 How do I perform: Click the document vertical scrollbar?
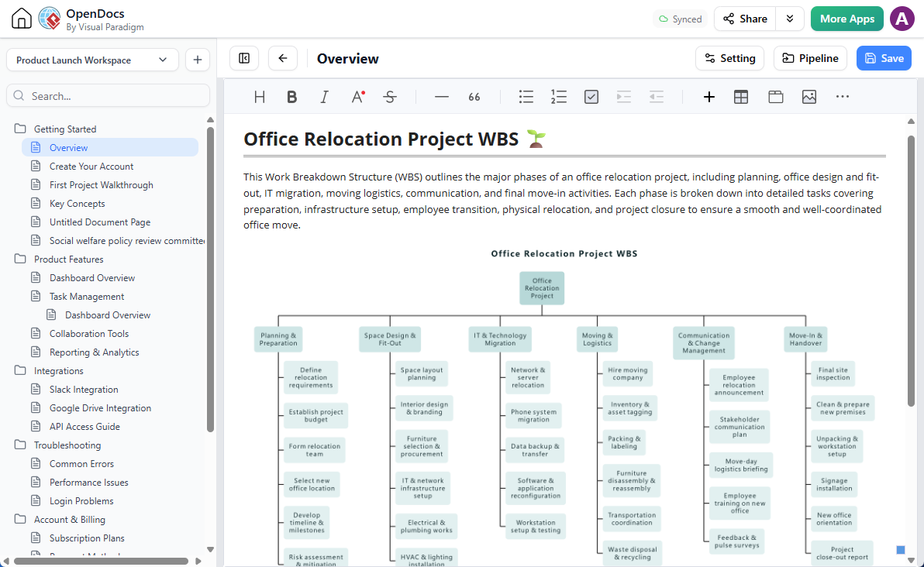[911, 271]
